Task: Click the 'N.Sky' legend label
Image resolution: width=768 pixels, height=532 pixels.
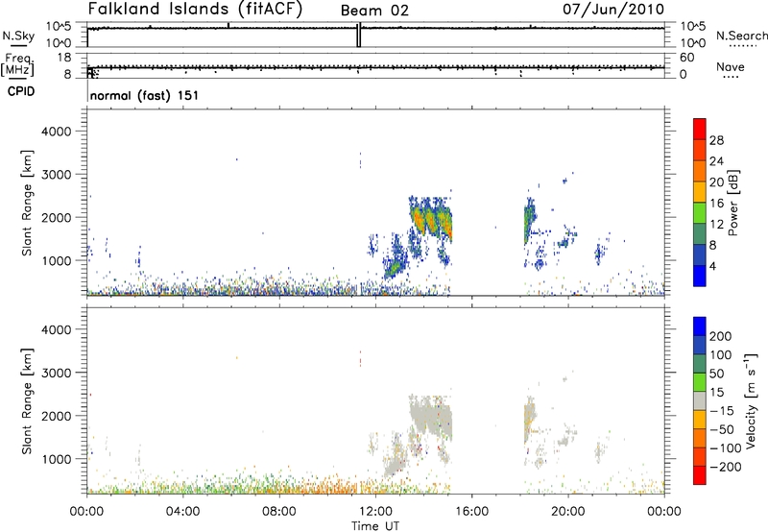Action: pos(18,36)
